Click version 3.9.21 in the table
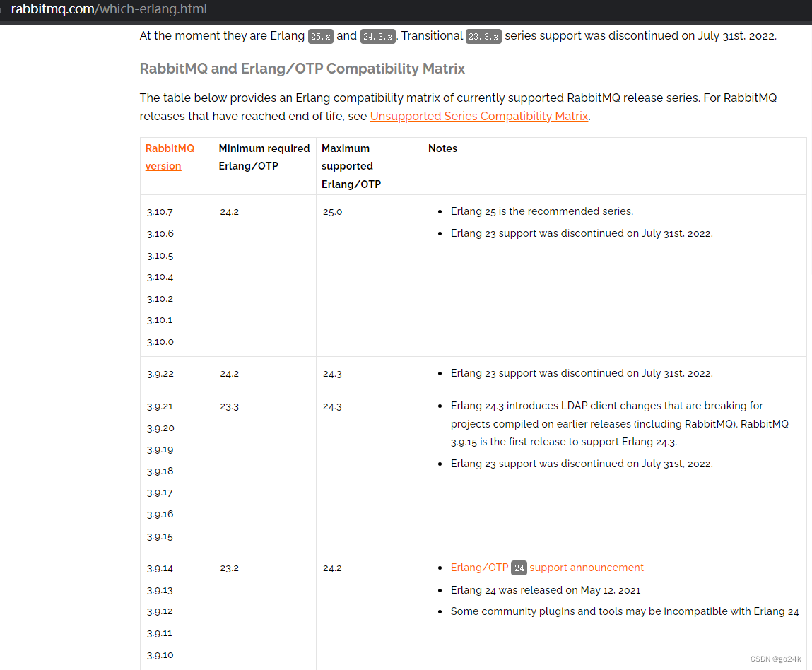 (160, 406)
